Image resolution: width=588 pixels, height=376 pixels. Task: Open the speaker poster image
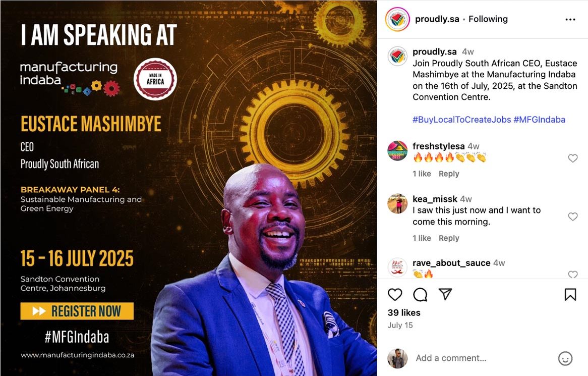pos(189,188)
